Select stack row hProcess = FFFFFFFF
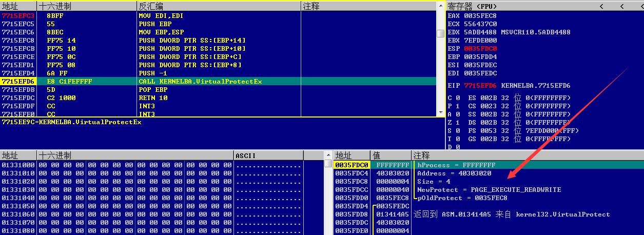644x235 pixels. pos(489,165)
